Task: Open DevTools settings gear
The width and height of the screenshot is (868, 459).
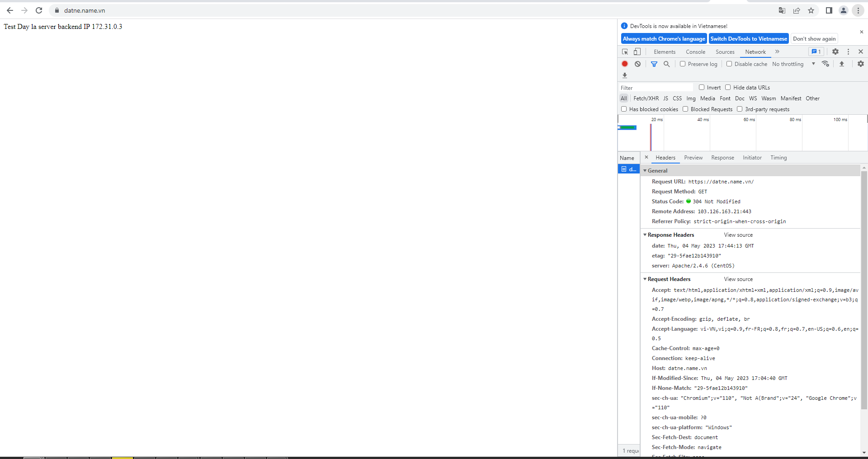Action: (x=835, y=52)
